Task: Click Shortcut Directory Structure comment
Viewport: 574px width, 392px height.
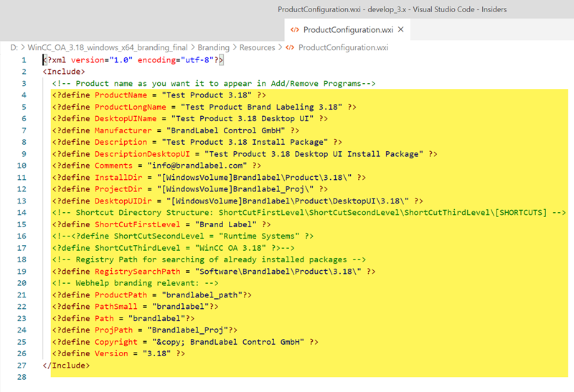Action: 309,212
